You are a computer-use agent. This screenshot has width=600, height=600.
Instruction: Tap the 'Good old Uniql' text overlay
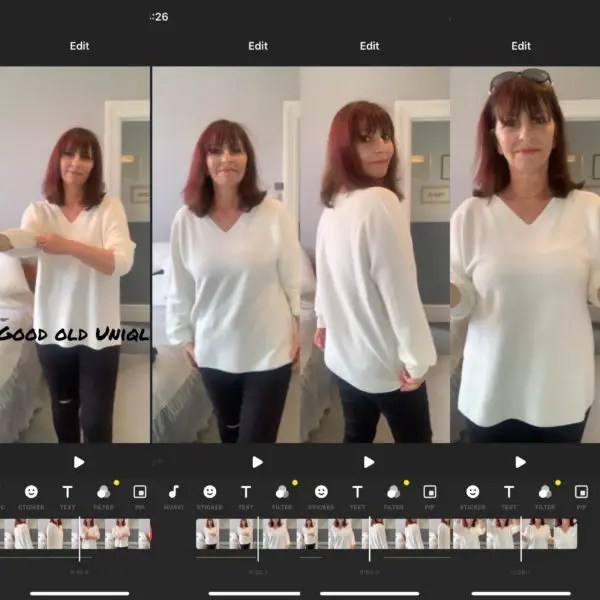click(74, 334)
